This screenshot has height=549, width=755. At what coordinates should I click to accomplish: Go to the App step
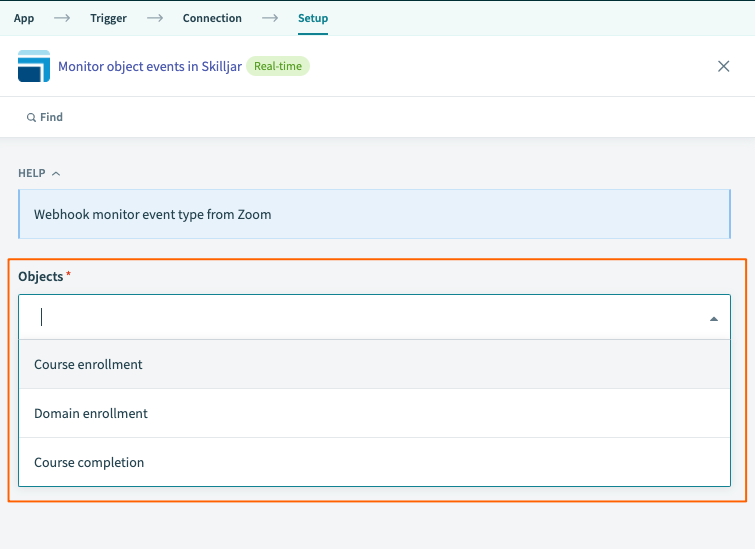tap(24, 18)
